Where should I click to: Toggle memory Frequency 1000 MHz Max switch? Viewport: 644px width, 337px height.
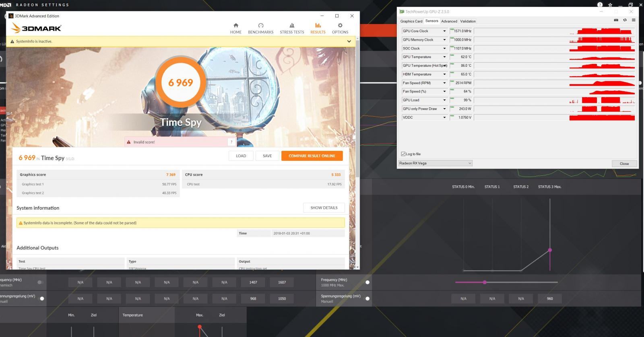367,282
